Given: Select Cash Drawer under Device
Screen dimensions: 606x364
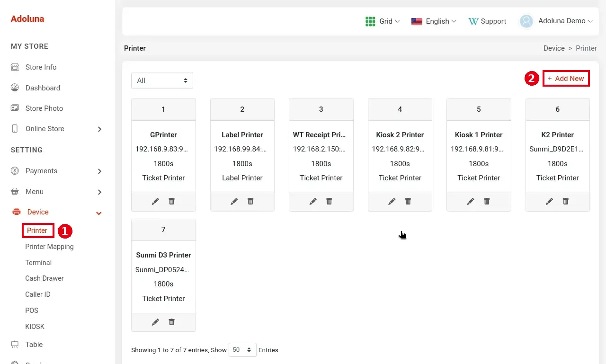Looking at the screenshot, I should click(x=45, y=278).
